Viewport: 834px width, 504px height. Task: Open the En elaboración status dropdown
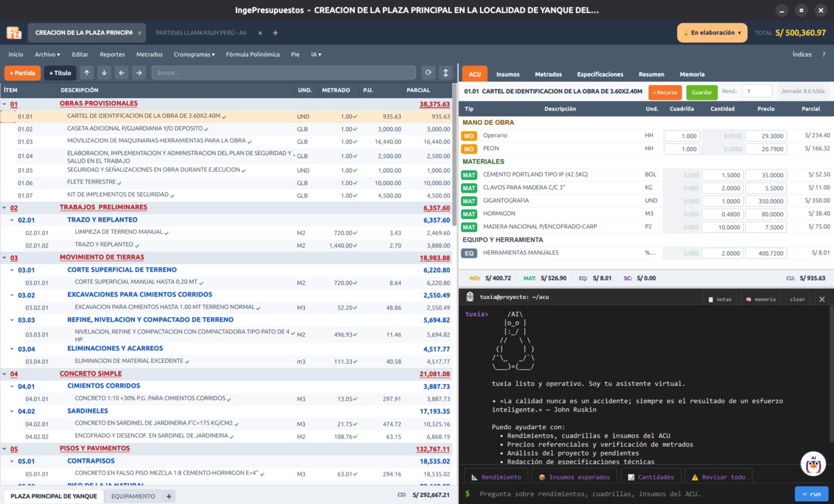pos(712,33)
